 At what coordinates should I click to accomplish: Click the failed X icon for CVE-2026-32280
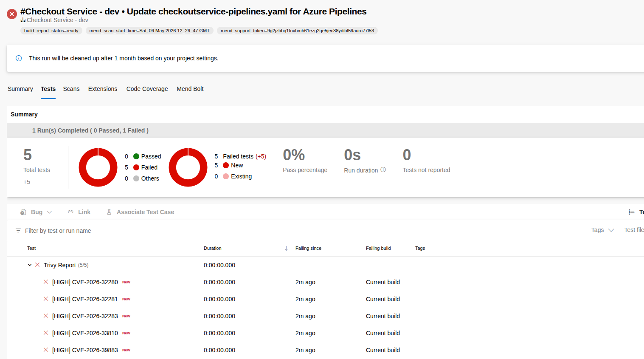[x=46, y=282]
